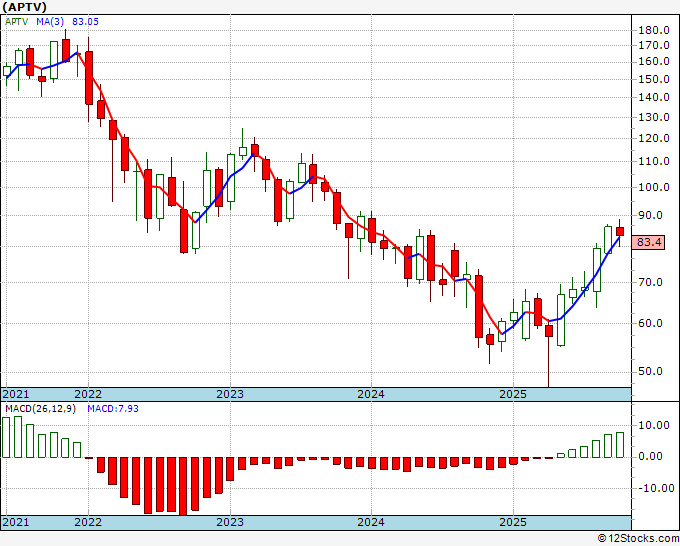
Task: Select the MA(3) indicator label
Action: point(50,22)
